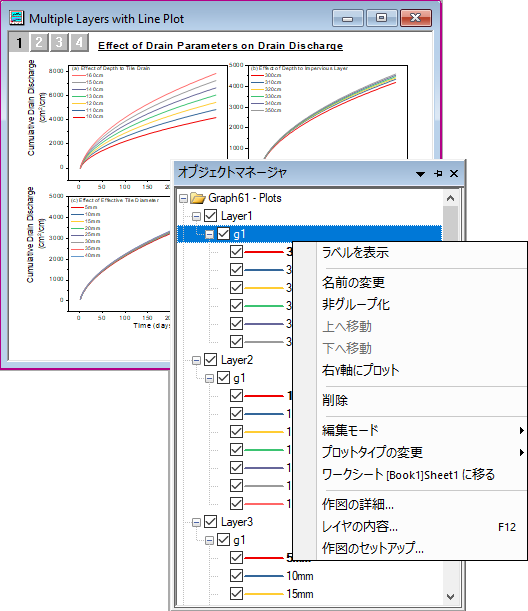Uncheck the pink plot checkbox under Layer2 g1
The width and height of the screenshot is (528, 611).
[236, 503]
